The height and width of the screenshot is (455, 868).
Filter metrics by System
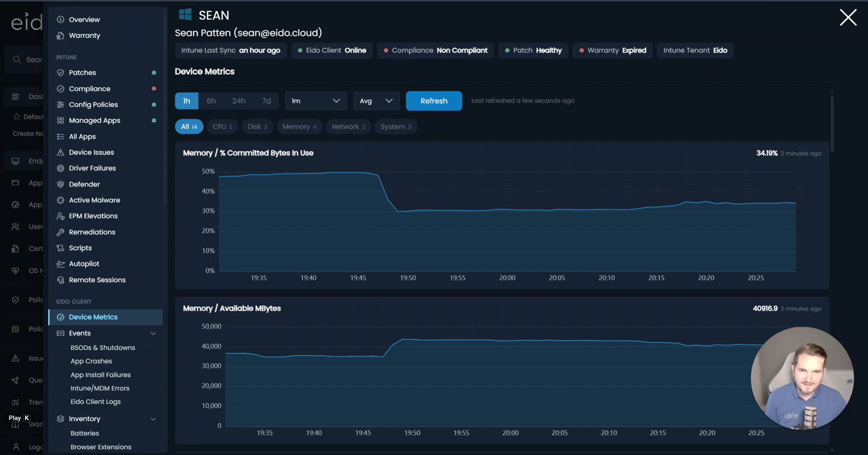(396, 127)
